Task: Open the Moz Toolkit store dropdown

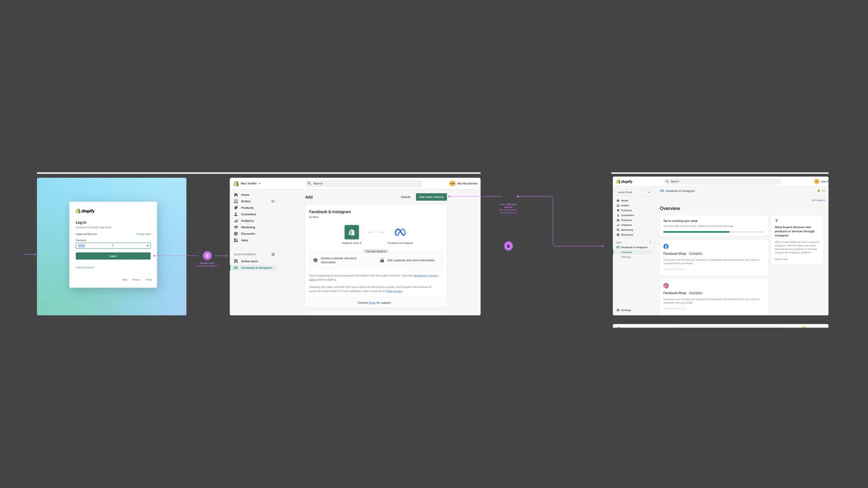Action: (247, 183)
